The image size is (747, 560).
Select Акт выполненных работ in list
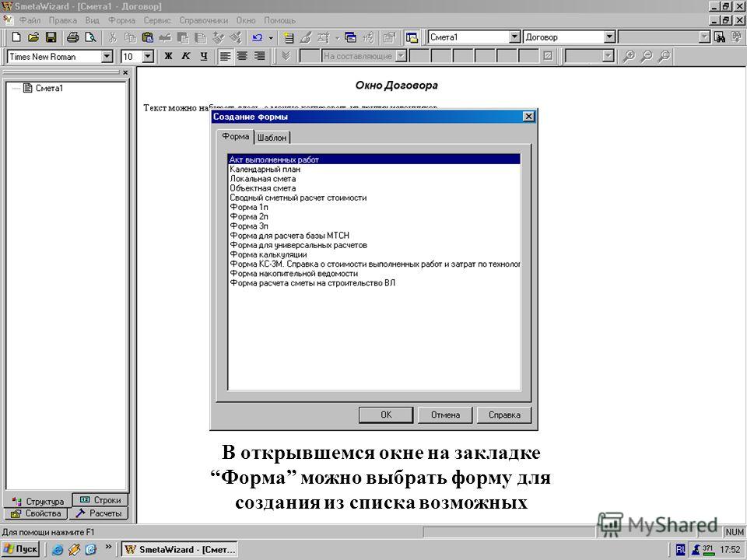coord(374,159)
